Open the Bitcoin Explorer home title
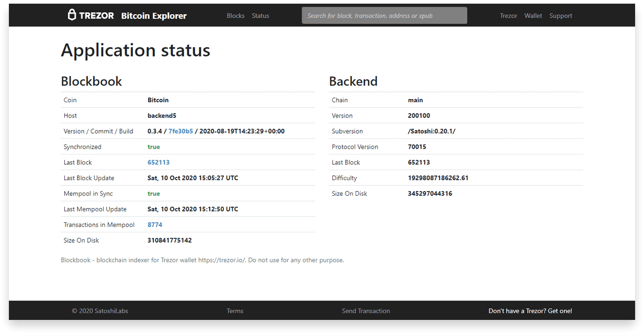 click(x=154, y=16)
